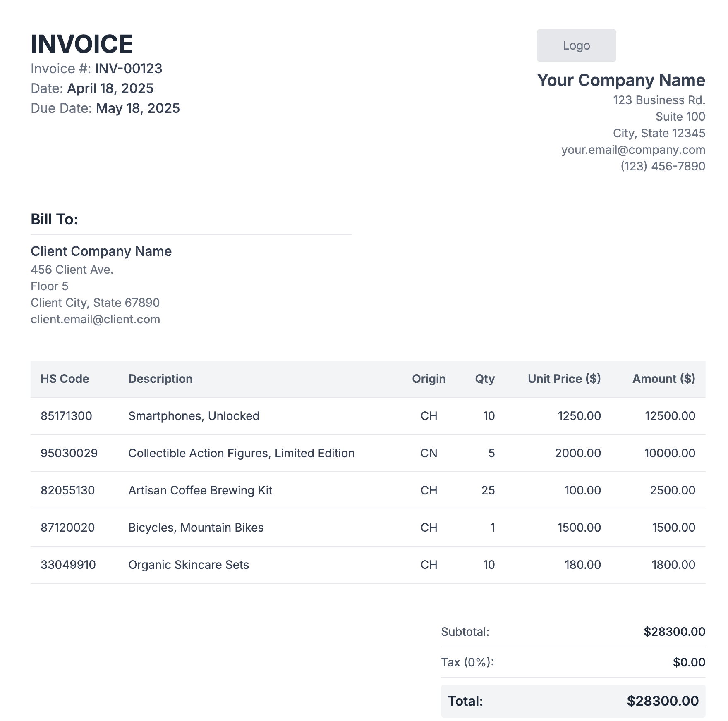
Task: Select the Origin column header
Action: (429, 379)
